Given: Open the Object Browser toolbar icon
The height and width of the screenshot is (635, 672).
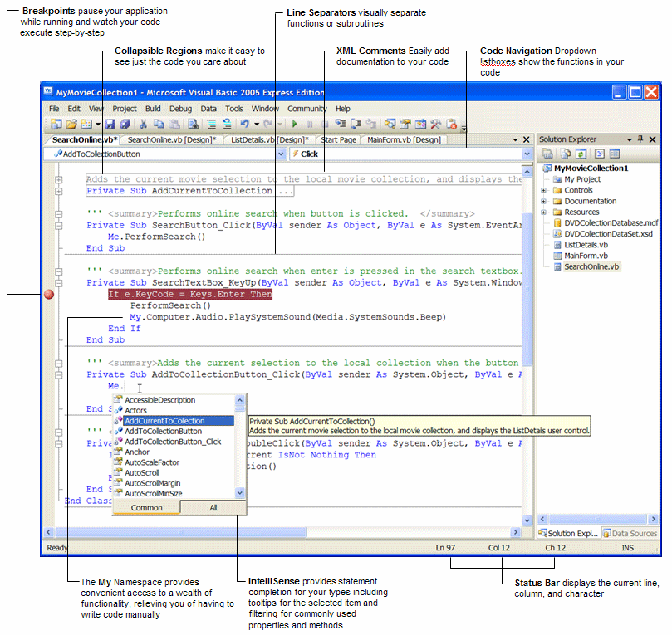Looking at the screenshot, I should [420, 125].
